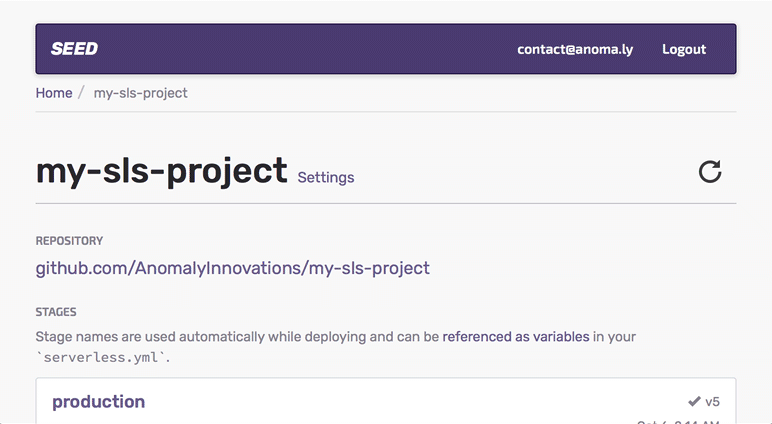The height and width of the screenshot is (424, 772).
Task: Follow the "referenced as variables" link
Action: point(515,336)
